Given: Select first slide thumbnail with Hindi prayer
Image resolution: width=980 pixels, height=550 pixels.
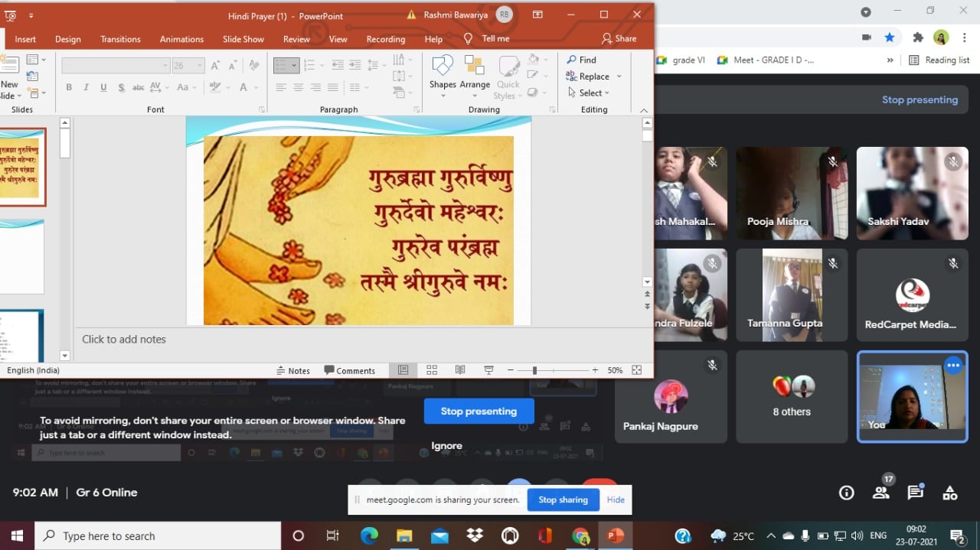Looking at the screenshot, I should [22, 167].
